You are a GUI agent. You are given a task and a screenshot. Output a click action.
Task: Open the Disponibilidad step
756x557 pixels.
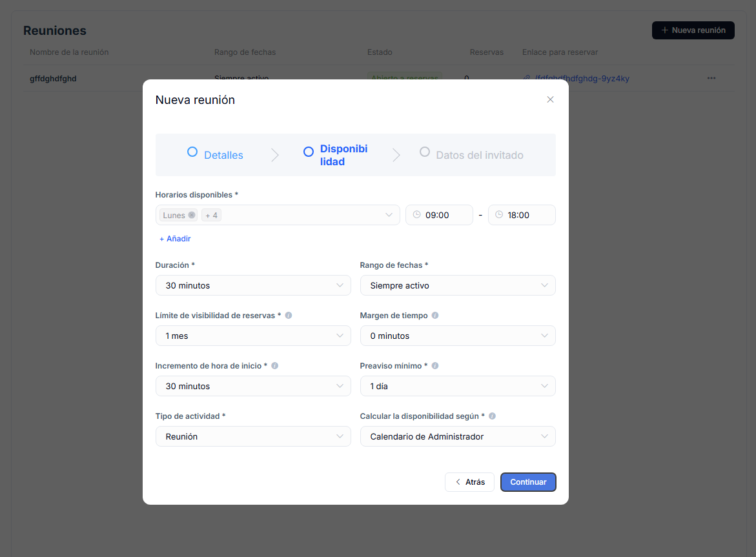point(343,155)
